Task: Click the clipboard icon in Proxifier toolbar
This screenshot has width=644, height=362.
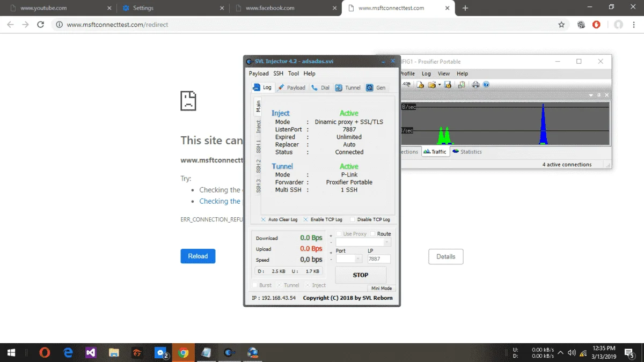Action: [462, 85]
